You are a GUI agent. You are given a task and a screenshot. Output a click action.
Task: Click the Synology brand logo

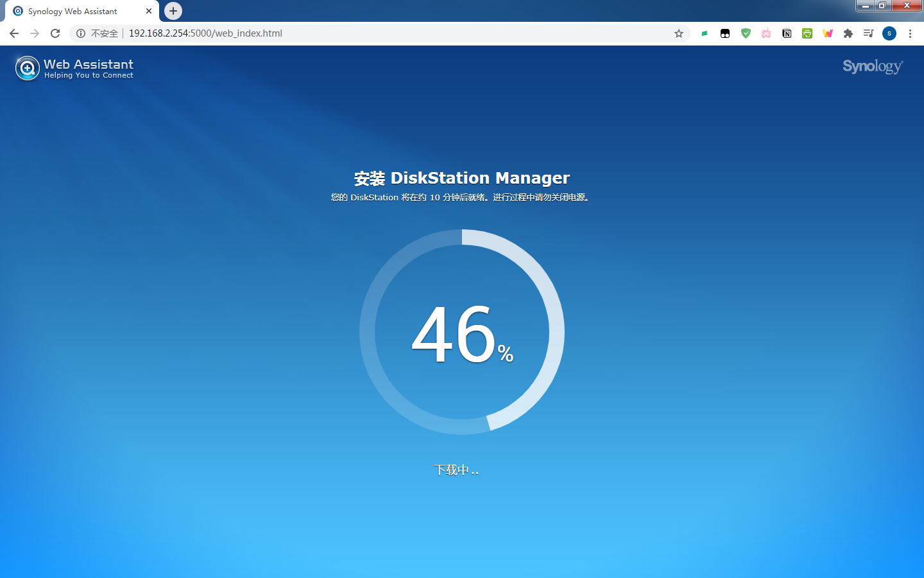point(873,67)
